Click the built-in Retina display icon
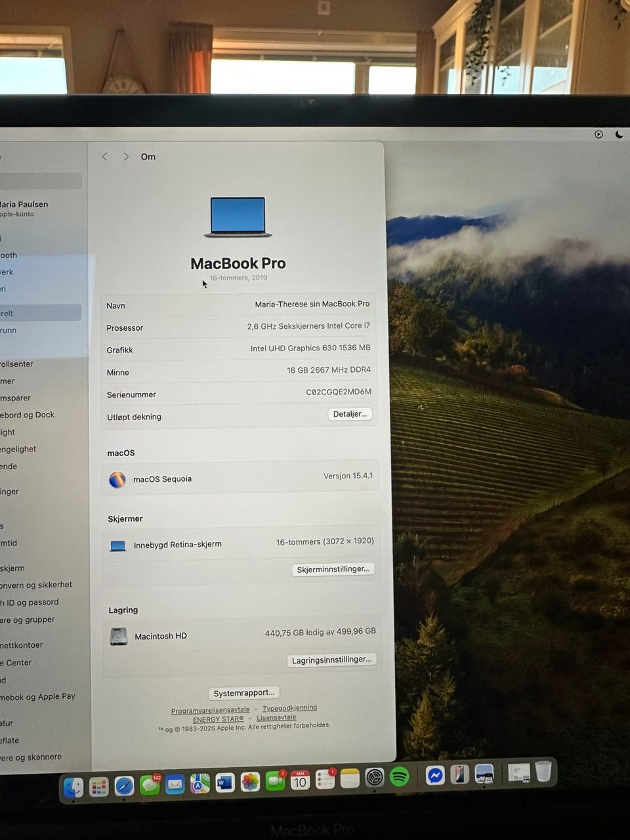The width and height of the screenshot is (630, 840). pyautogui.click(x=118, y=546)
